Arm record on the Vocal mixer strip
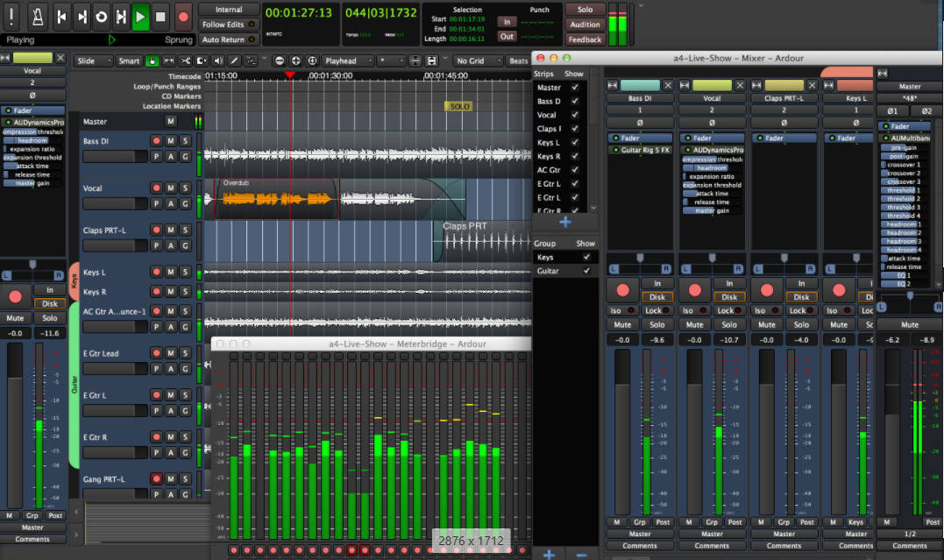 tap(695, 290)
